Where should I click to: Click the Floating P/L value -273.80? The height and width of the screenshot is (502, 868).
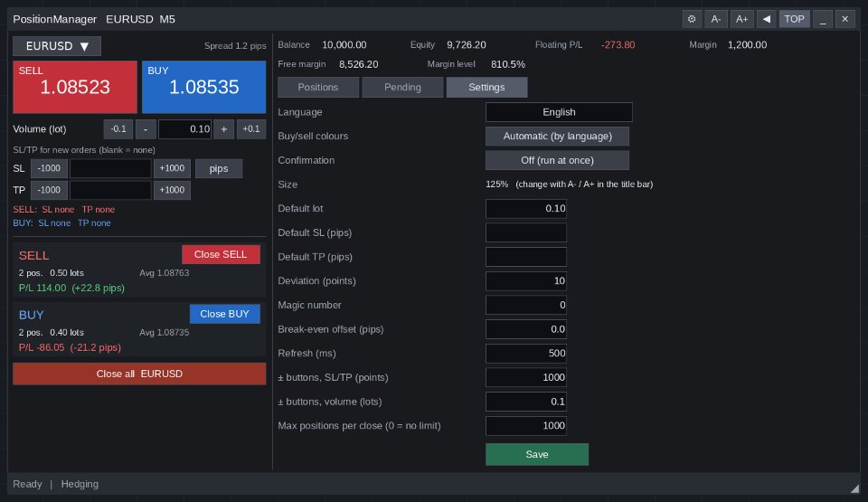[618, 45]
